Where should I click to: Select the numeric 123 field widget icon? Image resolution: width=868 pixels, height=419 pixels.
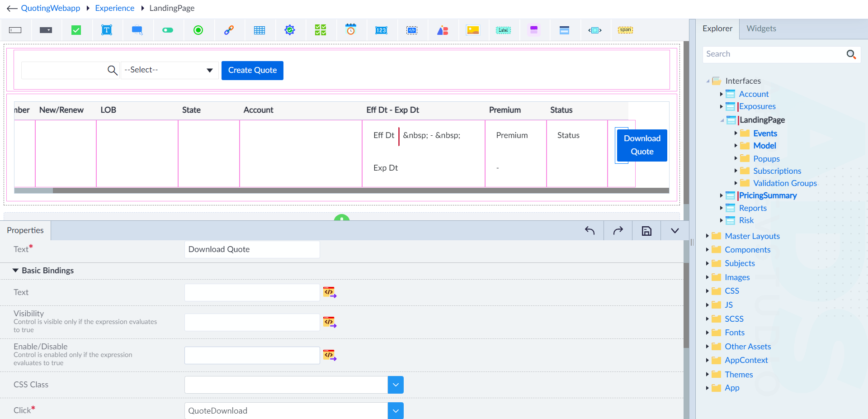click(x=381, y=30)
